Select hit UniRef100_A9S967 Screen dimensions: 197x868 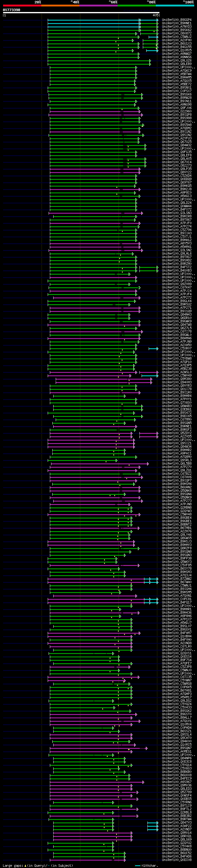(x=177, y=782)
